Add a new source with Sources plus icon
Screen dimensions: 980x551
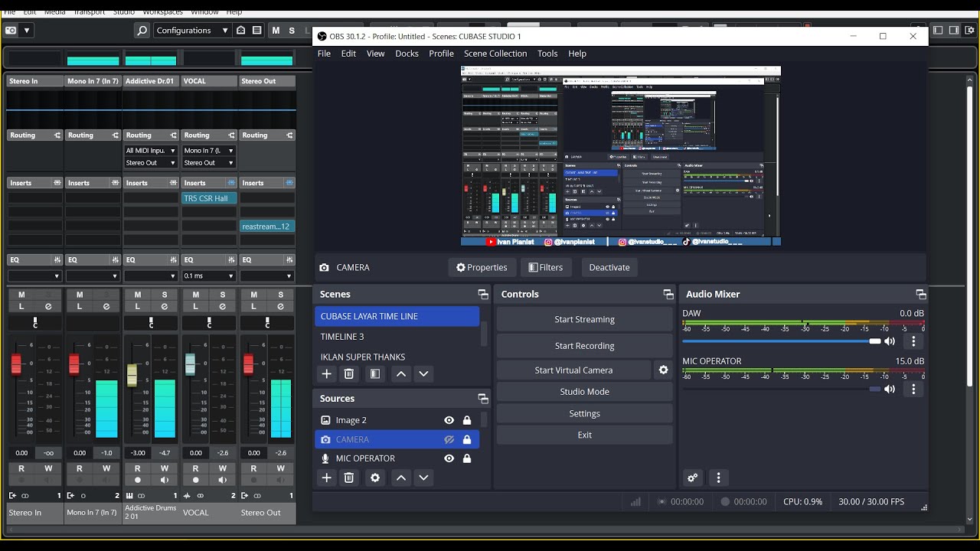327,478
